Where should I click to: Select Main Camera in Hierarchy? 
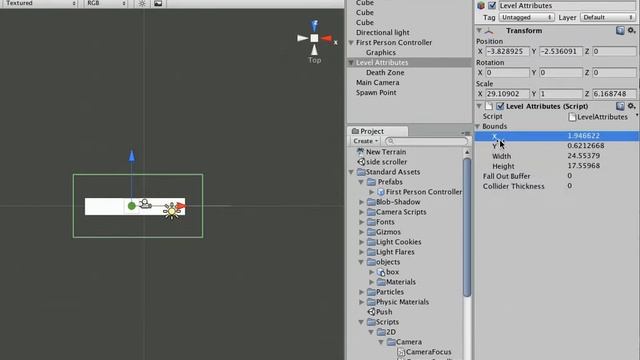coord(378,82)
